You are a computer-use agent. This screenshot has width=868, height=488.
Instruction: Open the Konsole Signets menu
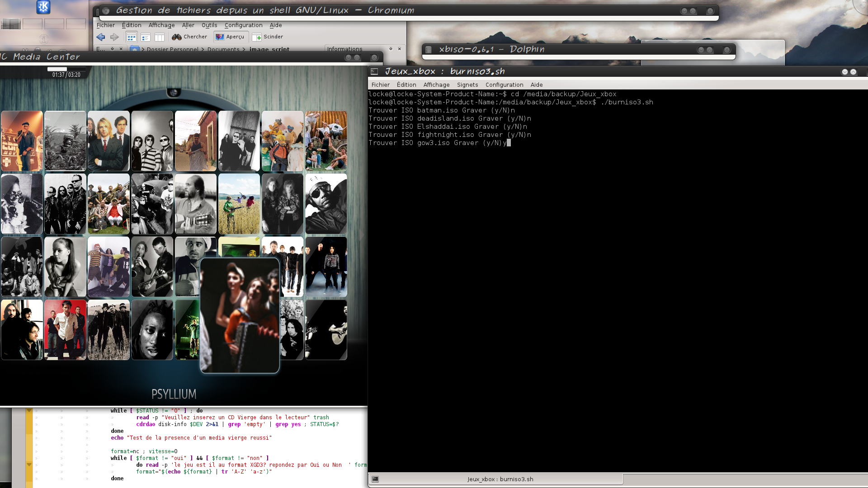pyautogui.click(x=467, y=84)
